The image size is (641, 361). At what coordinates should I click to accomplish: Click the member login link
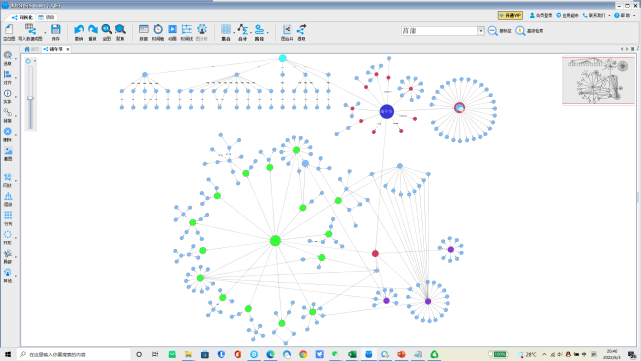tap(541, 16)
